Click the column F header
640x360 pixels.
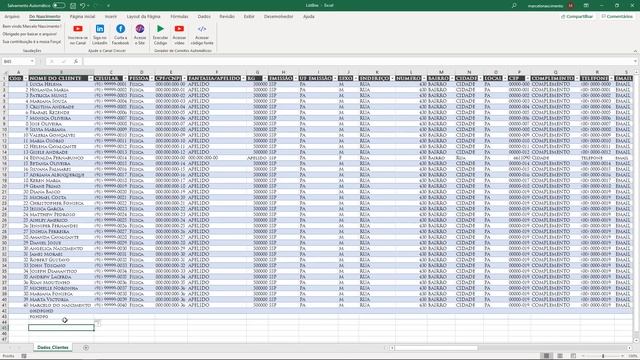(217, 72)
